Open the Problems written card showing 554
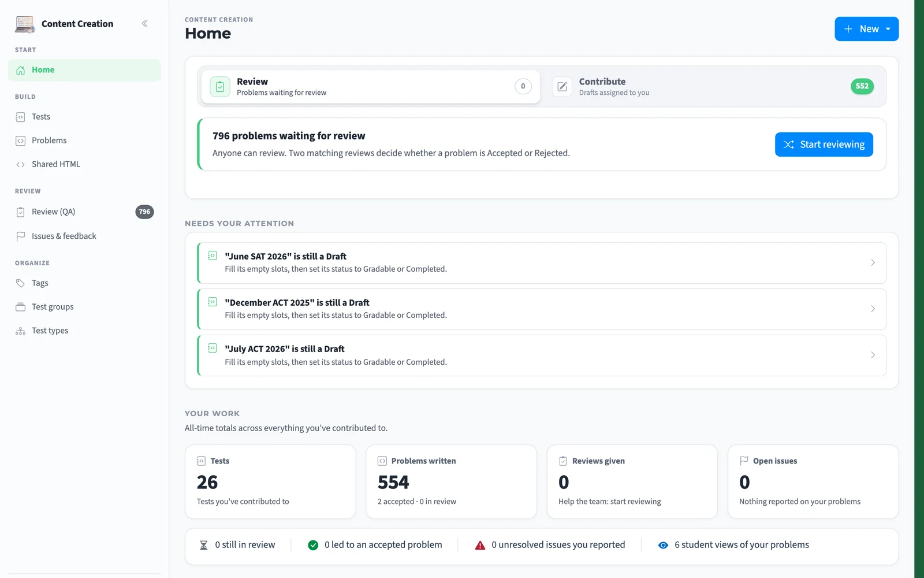The width and height of the screenshot is (924, 578). pos(451,481)
